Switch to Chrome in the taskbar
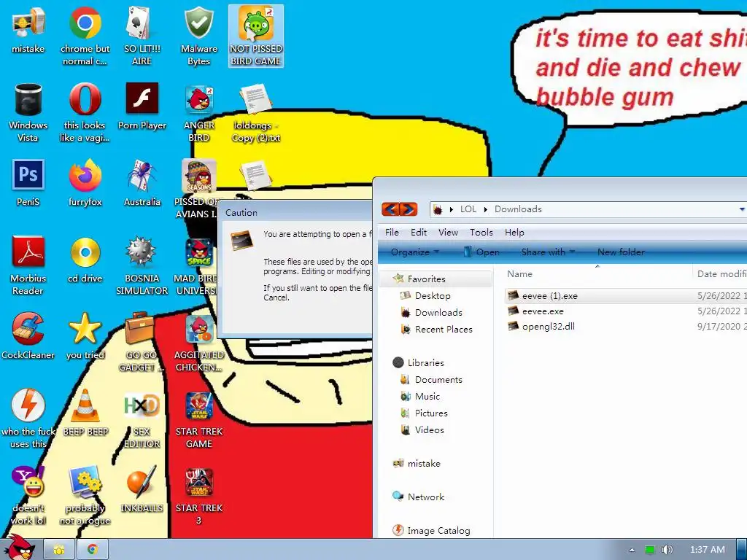This screenshot has width=747, height=560. [x=93, y=550]
